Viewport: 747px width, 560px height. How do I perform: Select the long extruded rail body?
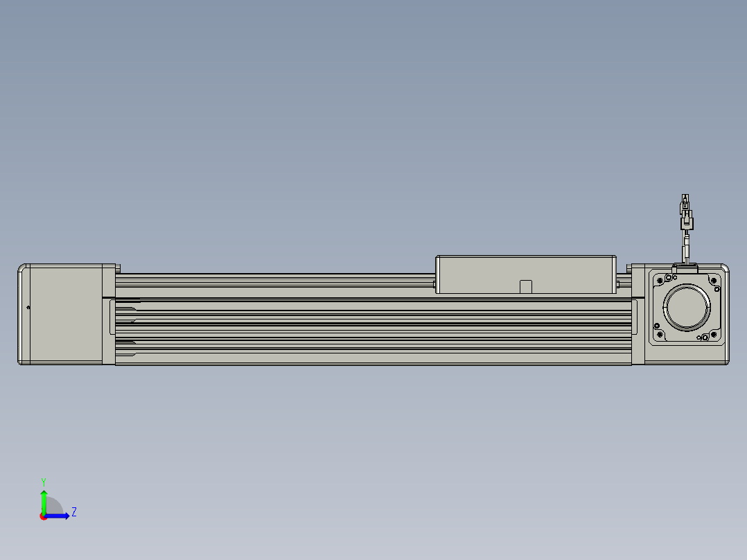tap(373, 320)
